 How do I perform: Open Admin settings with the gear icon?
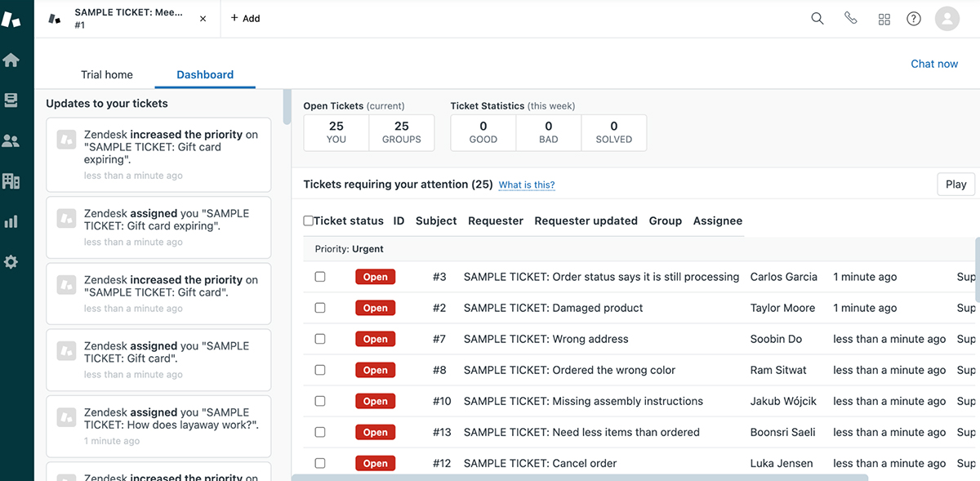[11, 261]
